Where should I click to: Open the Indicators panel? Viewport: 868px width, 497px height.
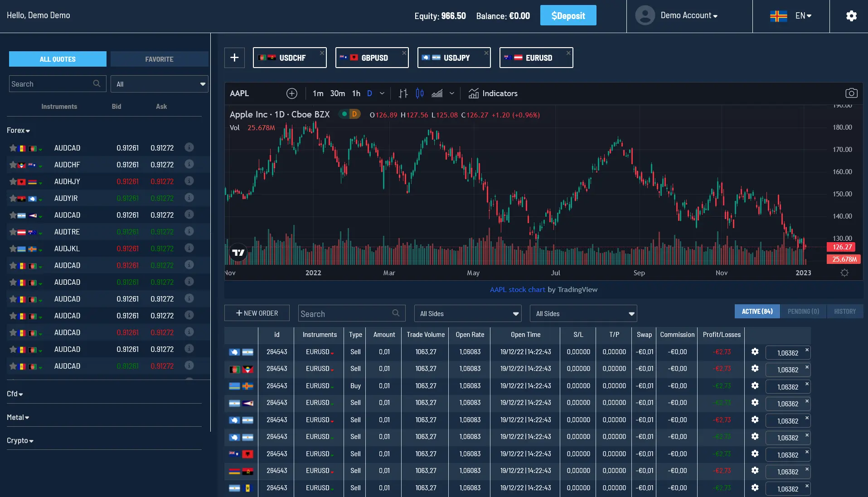(x=493, y=93)
